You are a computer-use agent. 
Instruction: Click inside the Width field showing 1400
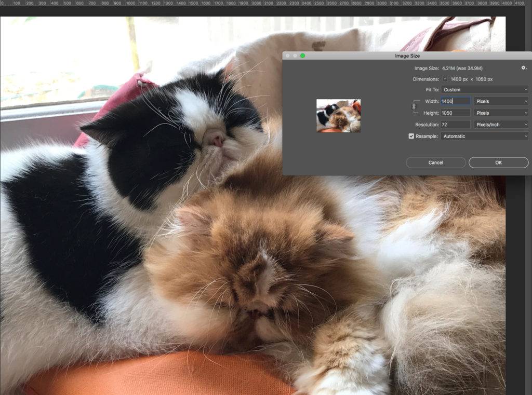(455, 101)
